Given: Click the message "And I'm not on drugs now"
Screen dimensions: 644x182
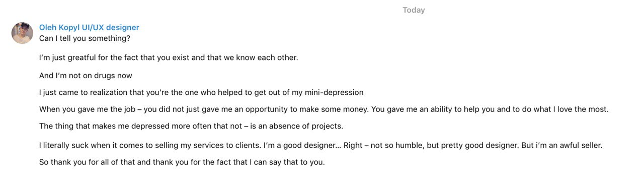Looking at the screenshot, I should tap(86, 76).
